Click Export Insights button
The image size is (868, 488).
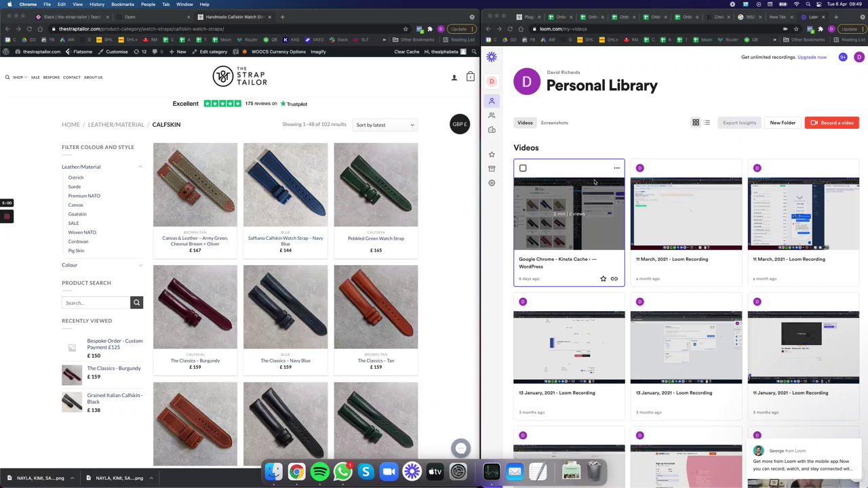tap(739, 123)
